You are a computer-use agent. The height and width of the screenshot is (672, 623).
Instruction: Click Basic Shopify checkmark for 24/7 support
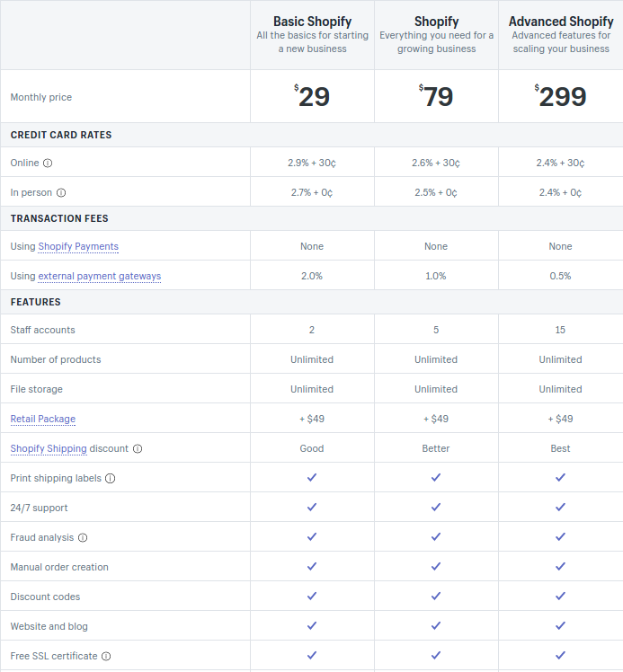[312, 507]
